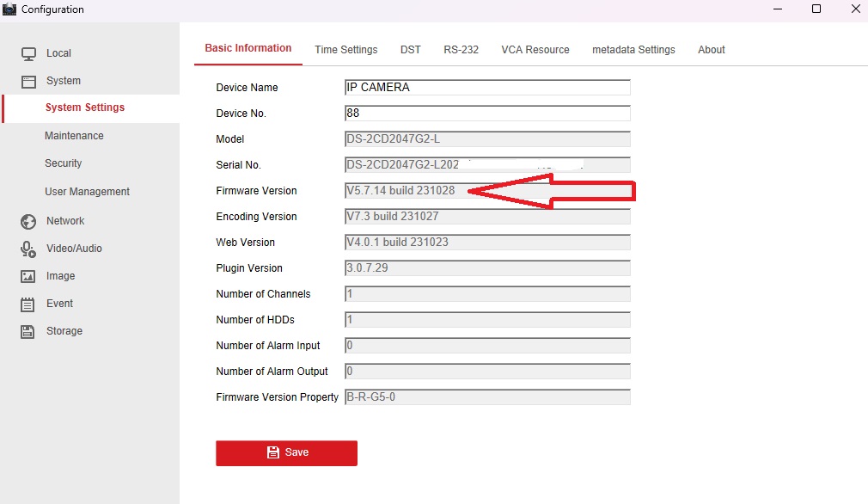
Task: Click the Configuration app icon in title bar
Action: [9, 9]
